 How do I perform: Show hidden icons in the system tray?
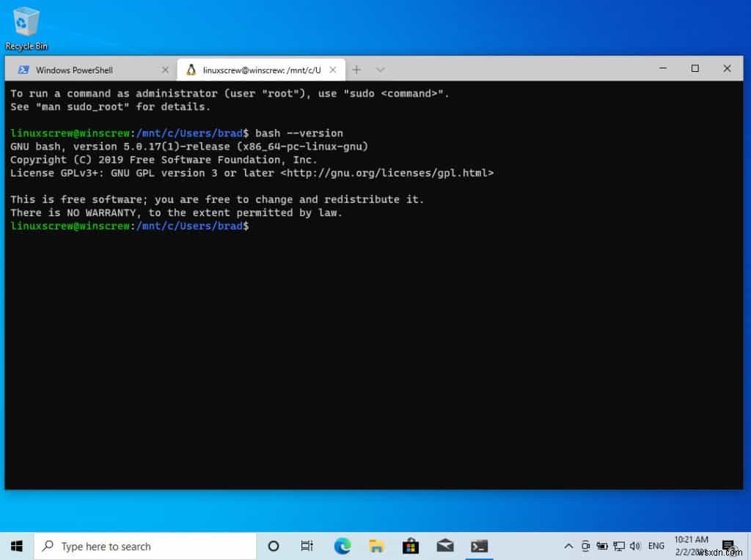[568, 545]
